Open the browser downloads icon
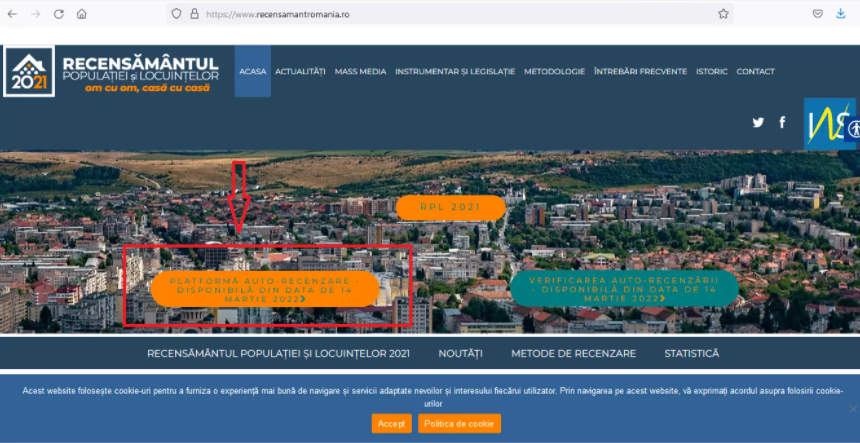Viewport: 860px width, 443px height. [841, 14]
